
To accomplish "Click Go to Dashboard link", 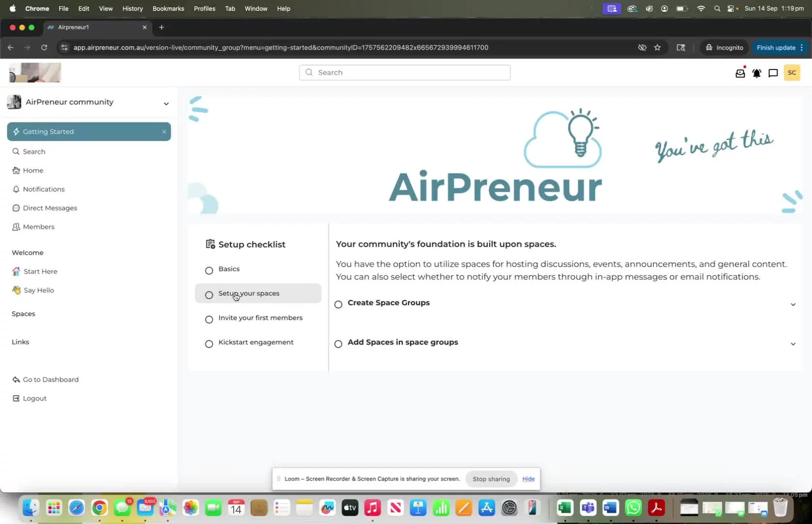I will coord(45,379).
